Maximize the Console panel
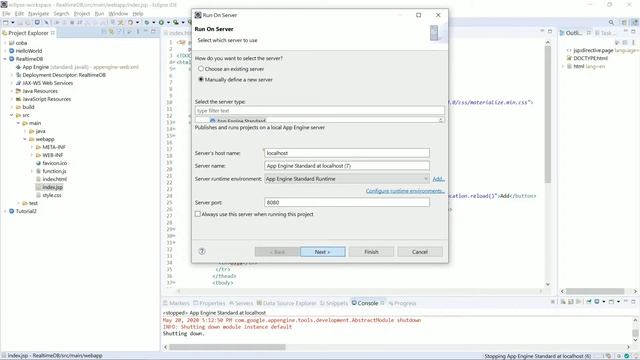Image resolution: width=640 pixels, height=360 pixels. [633, 302]
